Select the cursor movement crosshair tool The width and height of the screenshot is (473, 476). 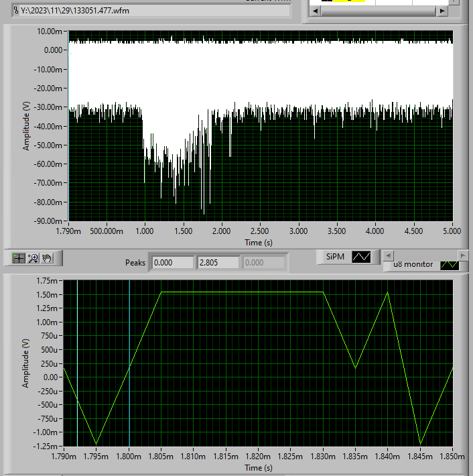[19, 258]
